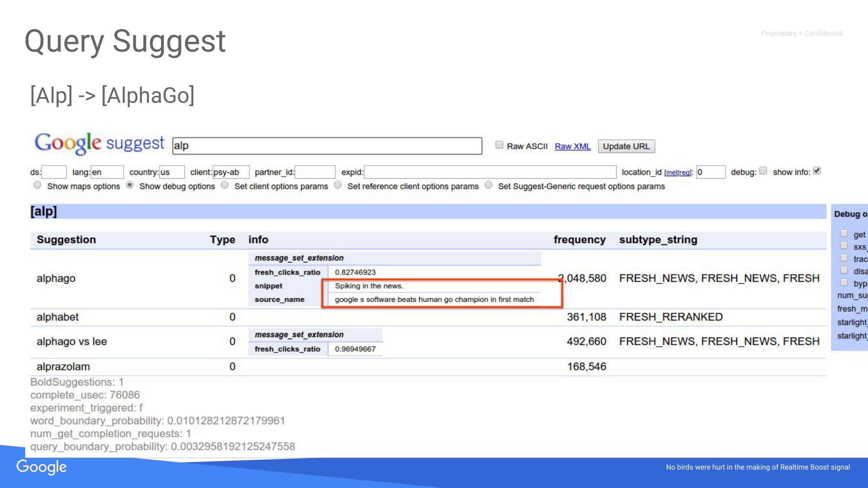Click the BoldSuggestions: 1 line
The image size is (868, 488).
pos(77,382)
